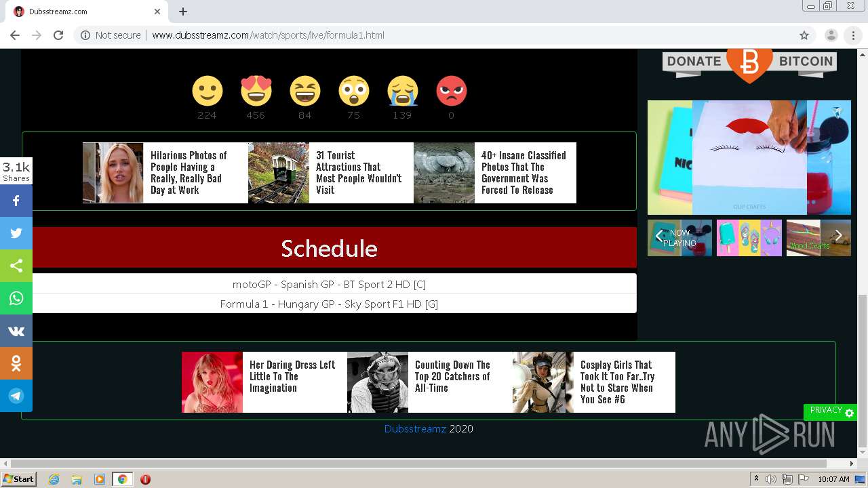Screen dimensions: 868x488
Task: Click the crying face reaction emoji
Action: [402, 91]
